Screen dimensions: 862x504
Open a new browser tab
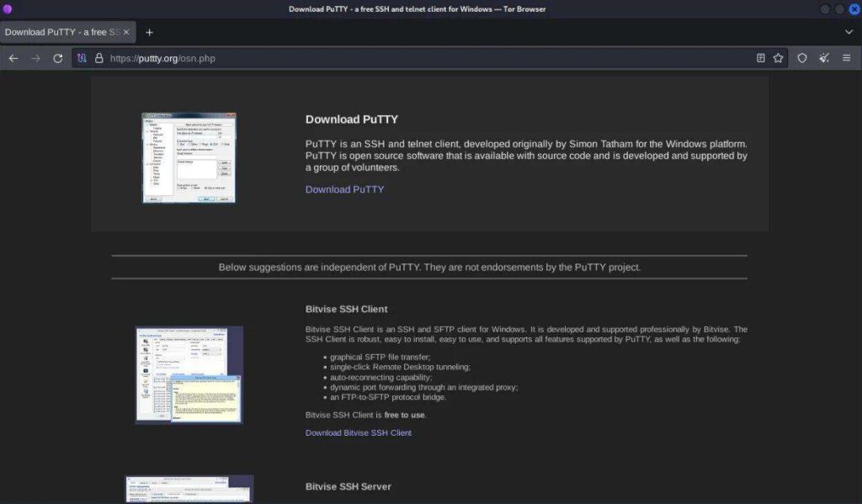click(x=149, y=32)
